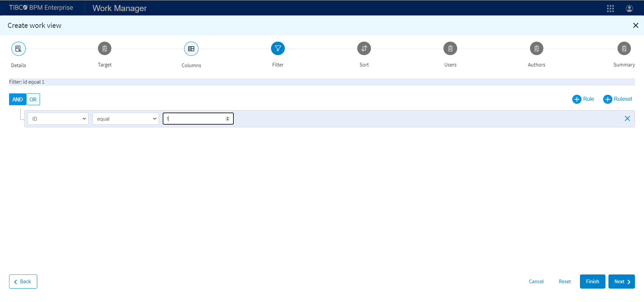Finish creating the work view
Screen dimensions: 644x302
pos(592,282)
